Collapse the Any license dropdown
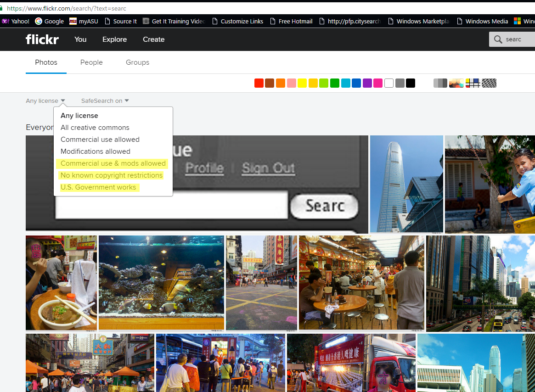 pos(45,101)
